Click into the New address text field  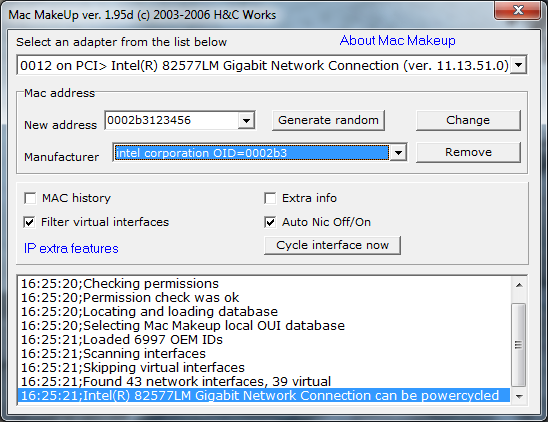[172, 121]
